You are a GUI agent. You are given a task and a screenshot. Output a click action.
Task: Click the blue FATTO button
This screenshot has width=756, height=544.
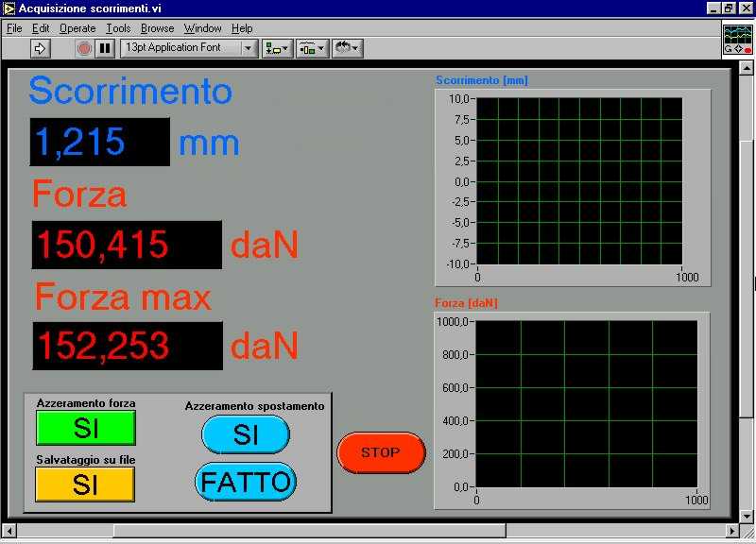246,482
